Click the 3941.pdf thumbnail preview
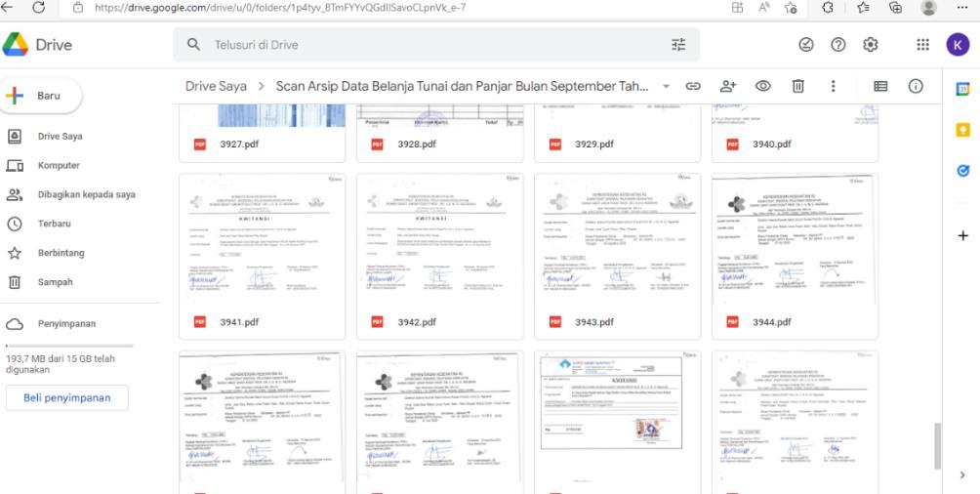980x494 pixels. [x=262, y=239]
